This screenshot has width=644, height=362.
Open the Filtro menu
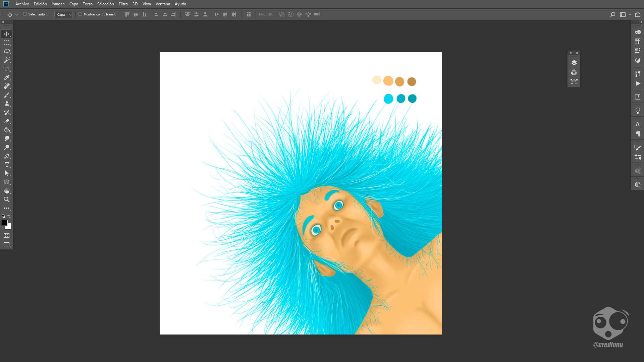(123, 4)
